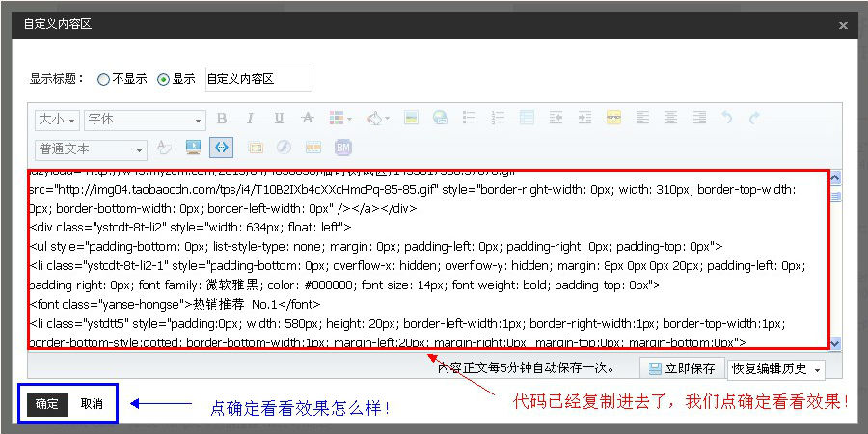Click the title input field 自定义内容区
Image resolution: width=868 pixels, height=434 pixels.
258,79
